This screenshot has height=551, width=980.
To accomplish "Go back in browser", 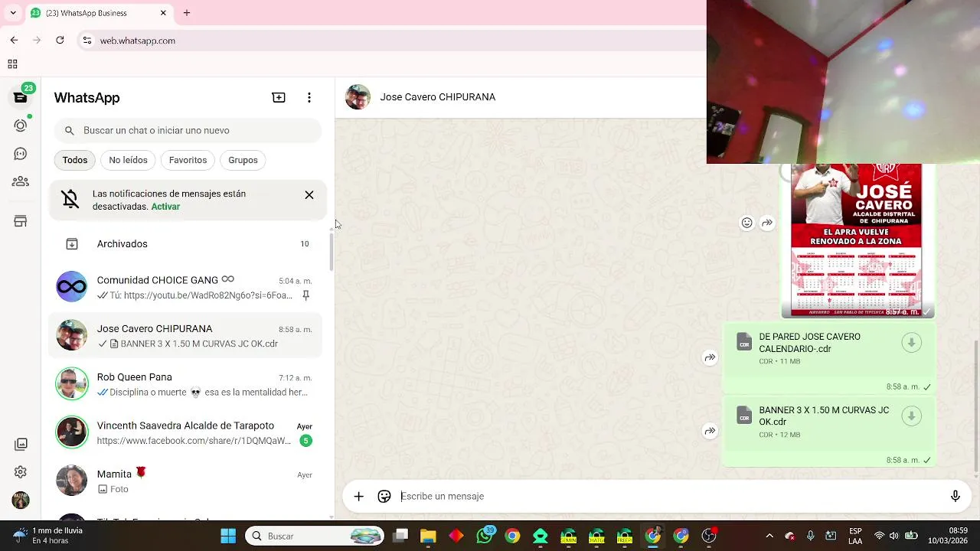I will 14,41.
